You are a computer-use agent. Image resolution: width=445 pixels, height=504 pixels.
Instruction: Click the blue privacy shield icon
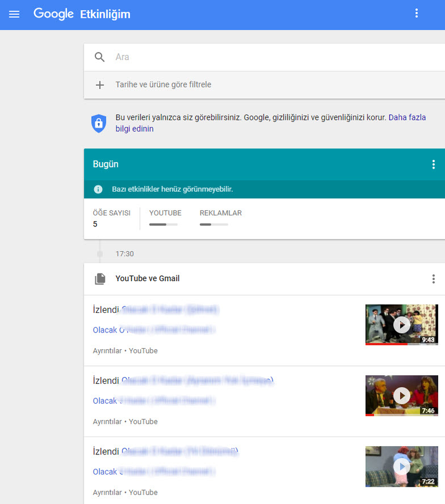click(99, 123)
